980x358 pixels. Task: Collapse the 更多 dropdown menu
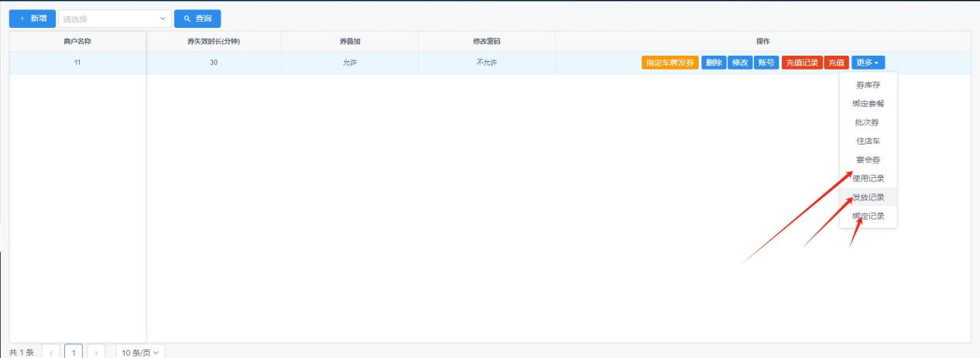tap(868, 63)
